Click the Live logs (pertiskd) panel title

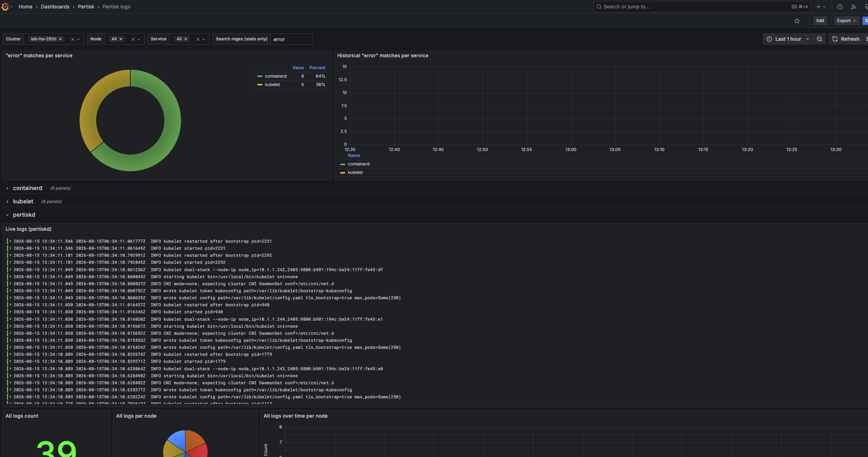coord(28,229)
